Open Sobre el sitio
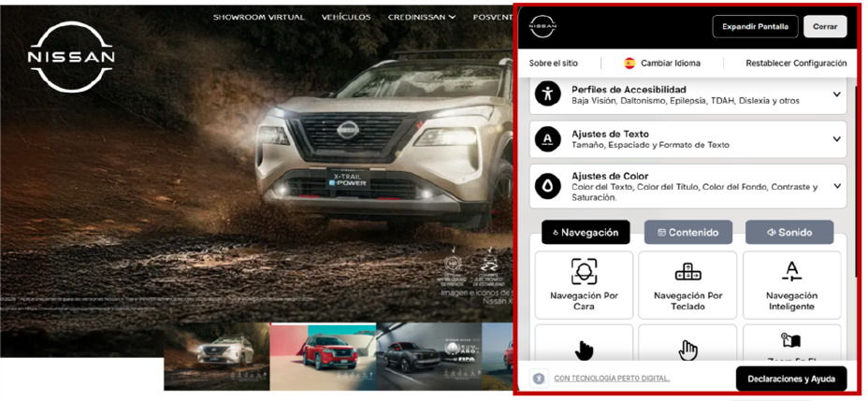Image resolution: width=868 pixels, height=401 pixels. coord(553,63)
